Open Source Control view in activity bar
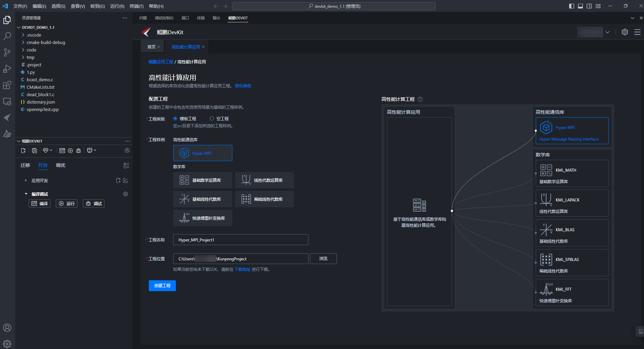 click(x=7, y=52)
